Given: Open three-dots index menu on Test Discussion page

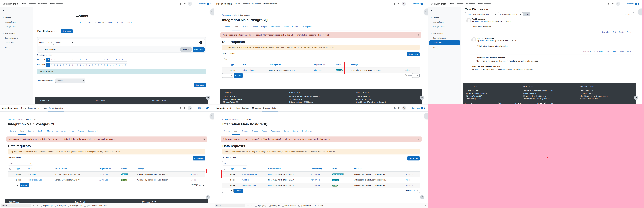Looking at the screenshot, I should click(458, 11).
